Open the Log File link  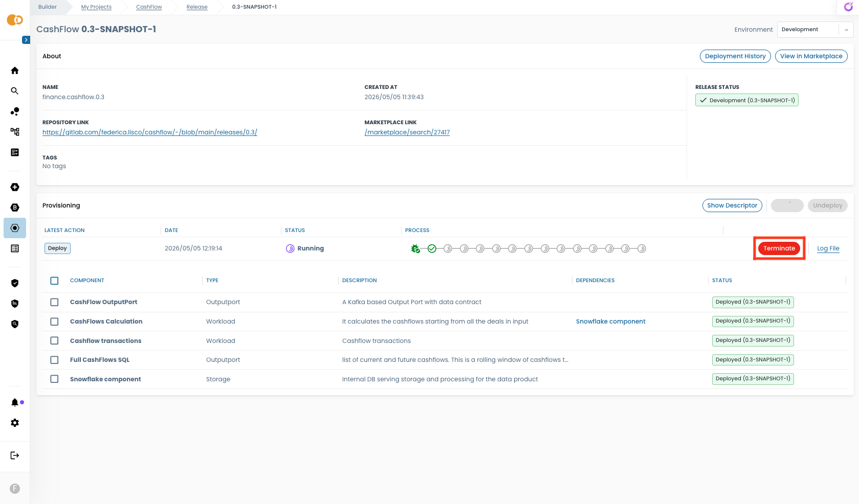pos(828,248)
